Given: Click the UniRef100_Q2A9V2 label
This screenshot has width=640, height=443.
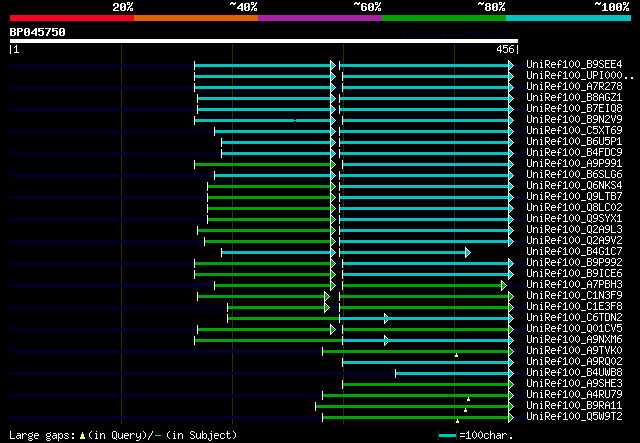Looking at the screenshot, I should click(574, 241).
